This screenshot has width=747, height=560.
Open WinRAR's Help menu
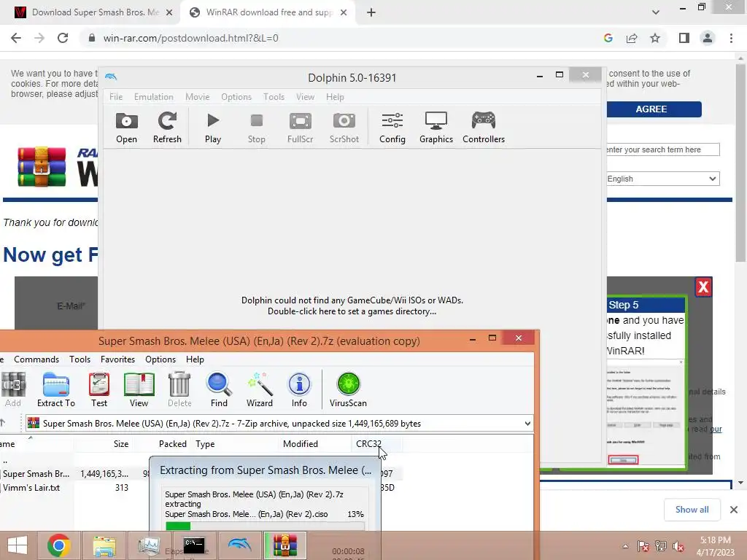point(195,359)
